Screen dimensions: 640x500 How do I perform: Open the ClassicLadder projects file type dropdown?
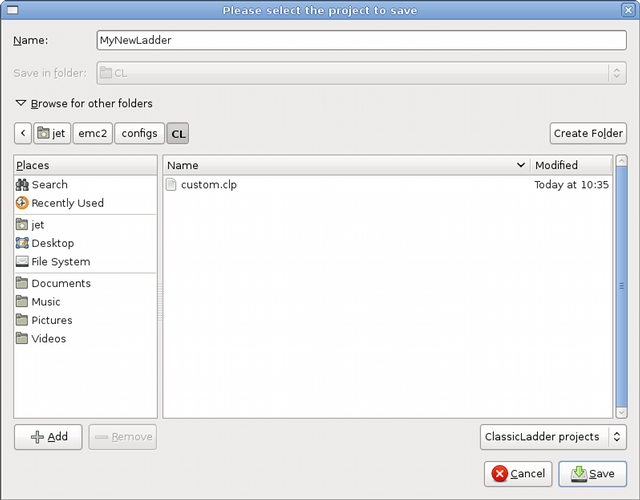click(552, 437)
